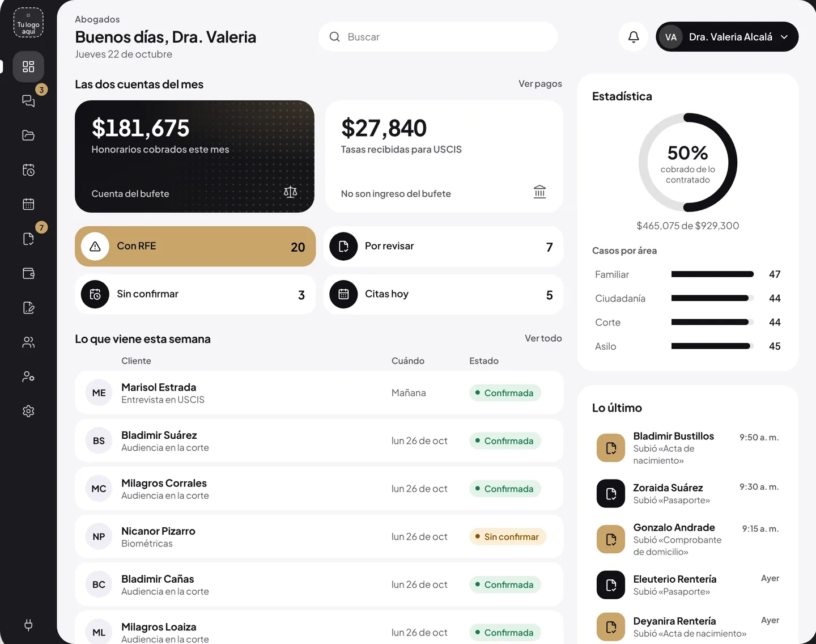Image resolution: width=816 pixels, height=644 pixels.
Task: Click the BC avatar for Bladimir Cañas
Action: [x=99, y=584]
